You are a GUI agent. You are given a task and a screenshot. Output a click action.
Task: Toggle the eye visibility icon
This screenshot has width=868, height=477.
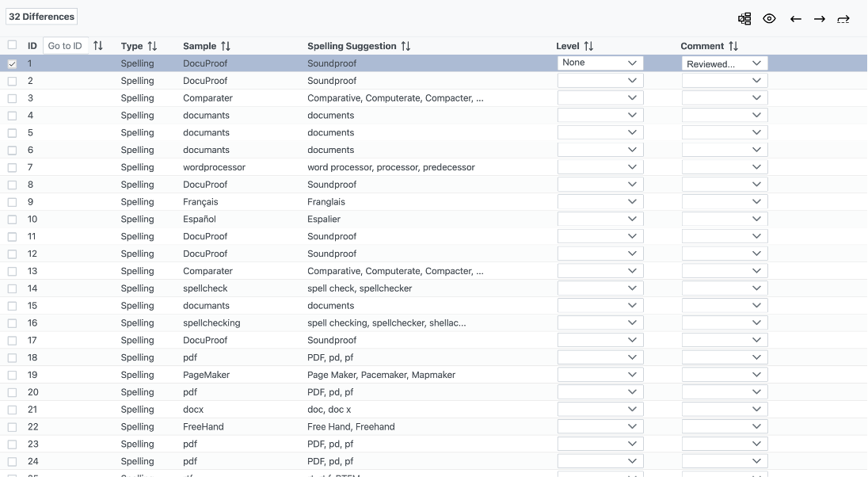click(x=769, y=19)
